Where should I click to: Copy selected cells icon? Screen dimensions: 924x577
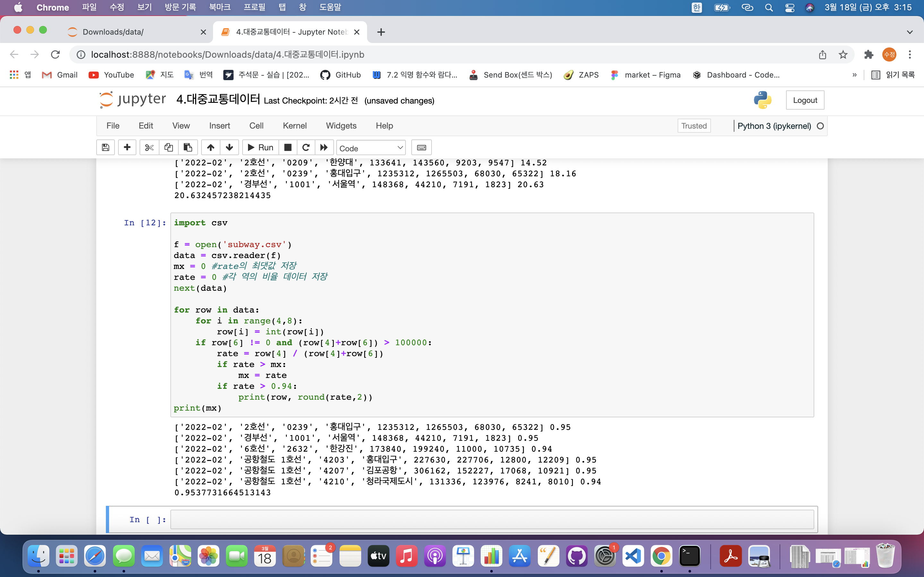[x=168, y=148]
